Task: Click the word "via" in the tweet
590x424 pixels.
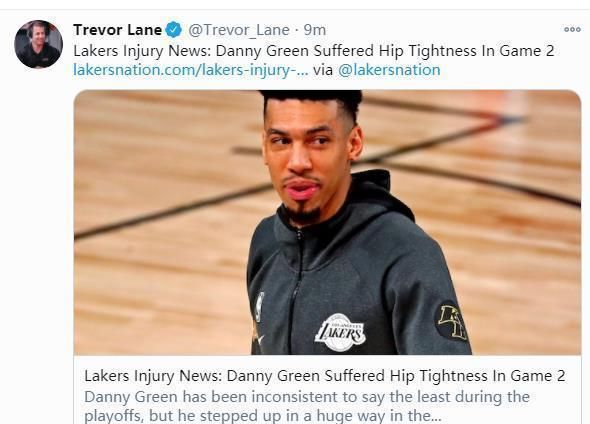Action: [323, 70]
